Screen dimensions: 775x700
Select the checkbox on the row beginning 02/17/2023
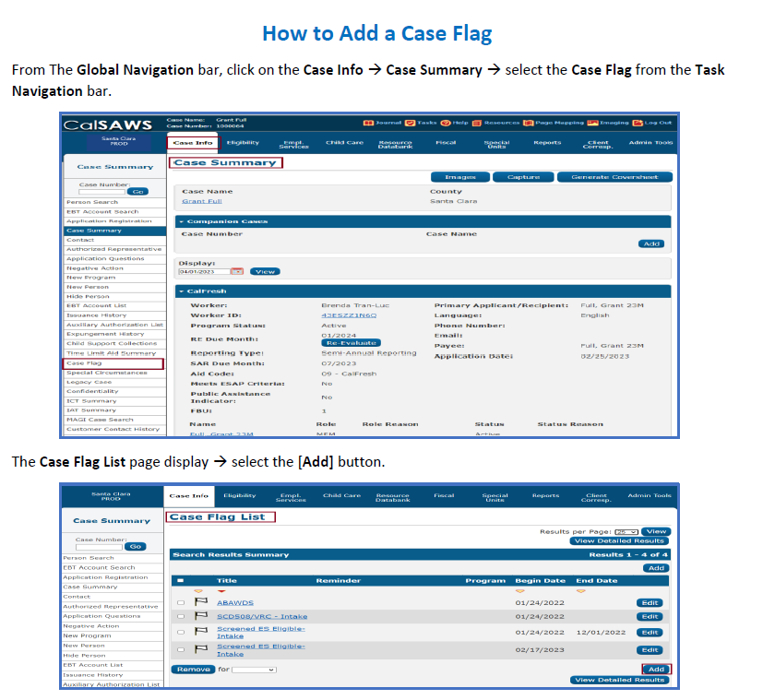[181, 650]
